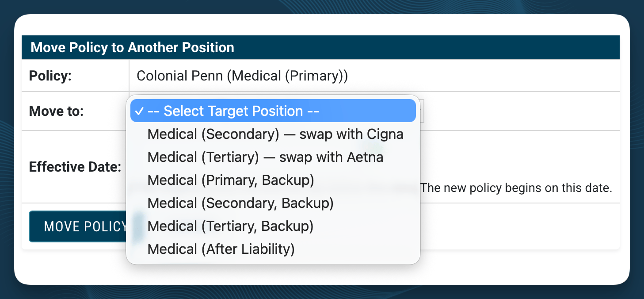Select Medical (Secondary, Backup) from the list

point(273,203)
